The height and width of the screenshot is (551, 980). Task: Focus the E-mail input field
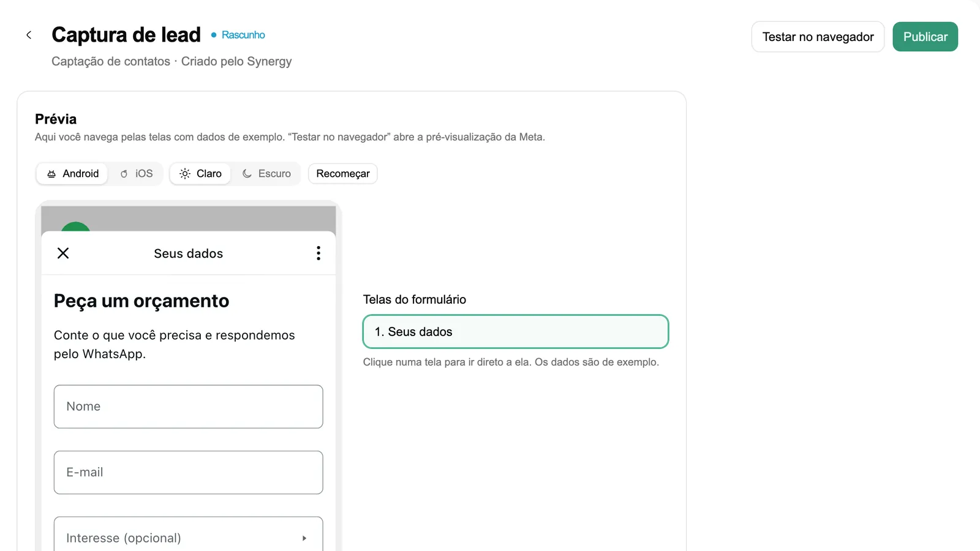coord(188,473)
